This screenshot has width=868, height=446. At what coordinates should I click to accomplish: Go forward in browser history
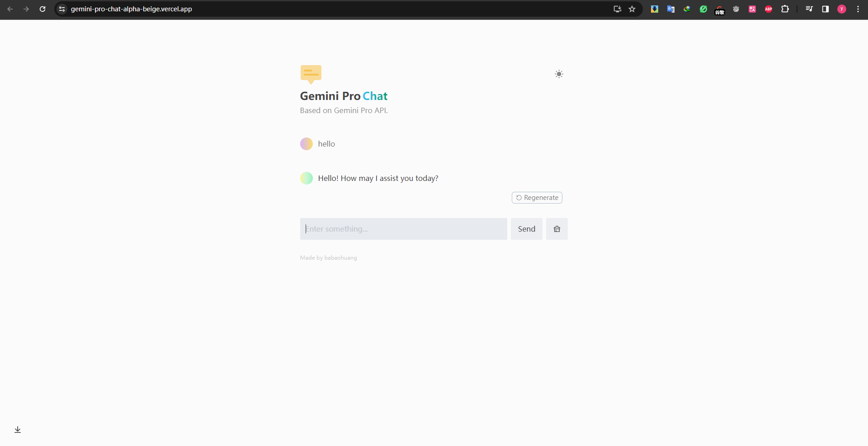tap(26, 9)
